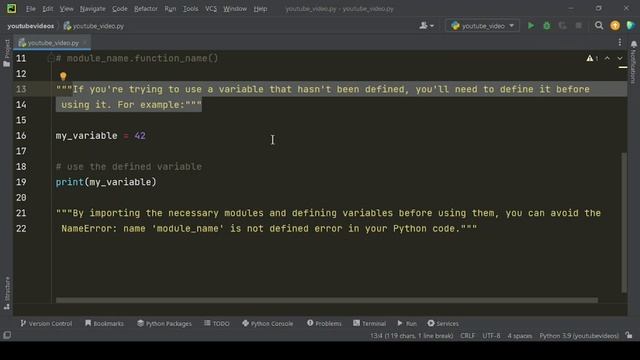Click the number 42 on line 16
The height and width of the screenshot is (360, 640).
(140, 136)
